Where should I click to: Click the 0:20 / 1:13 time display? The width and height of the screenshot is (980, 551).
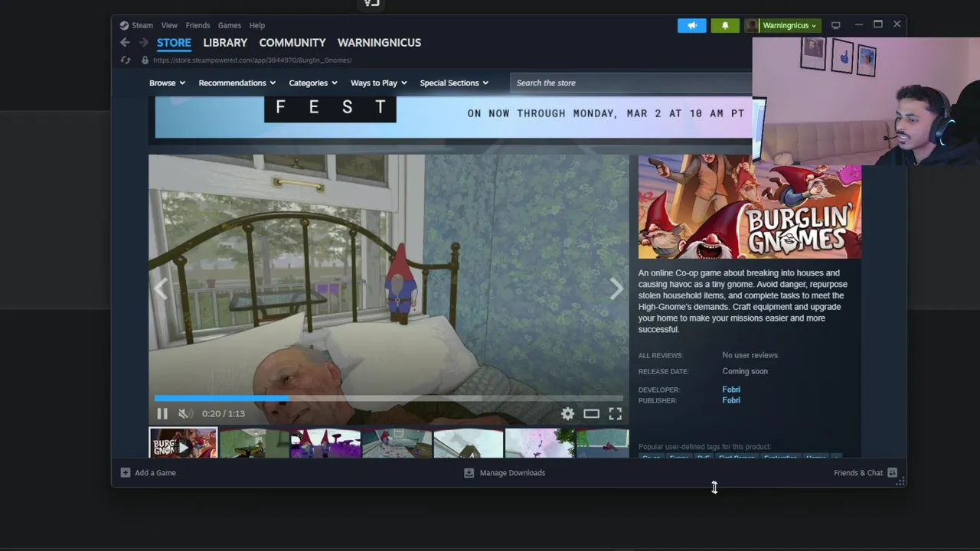tap(224, 414)
